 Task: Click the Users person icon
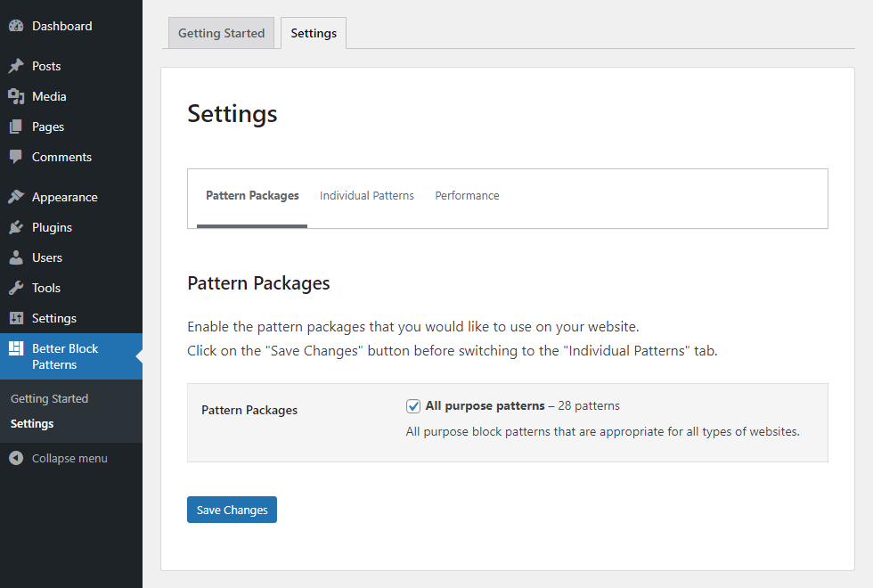point(16,257)
